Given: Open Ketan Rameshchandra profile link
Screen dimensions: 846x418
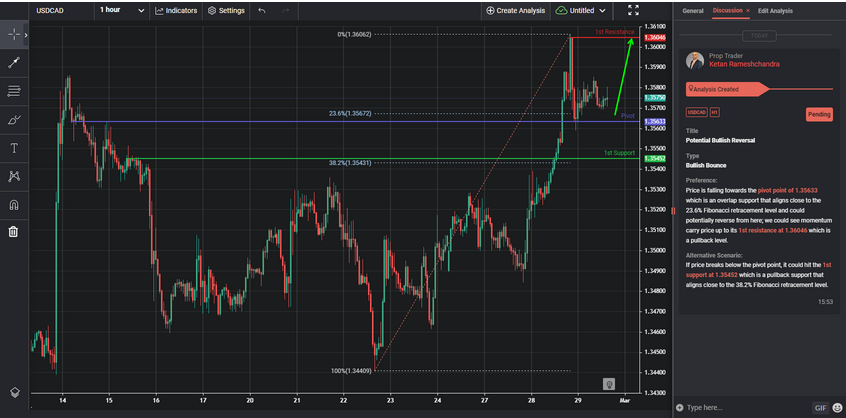Looking at the screenshot, I should click(x=744, y=64).
